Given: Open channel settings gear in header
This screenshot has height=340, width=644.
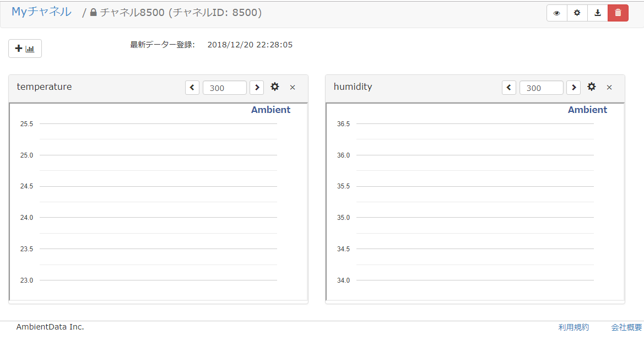Looking at the screenshot, I should point(577,13).
